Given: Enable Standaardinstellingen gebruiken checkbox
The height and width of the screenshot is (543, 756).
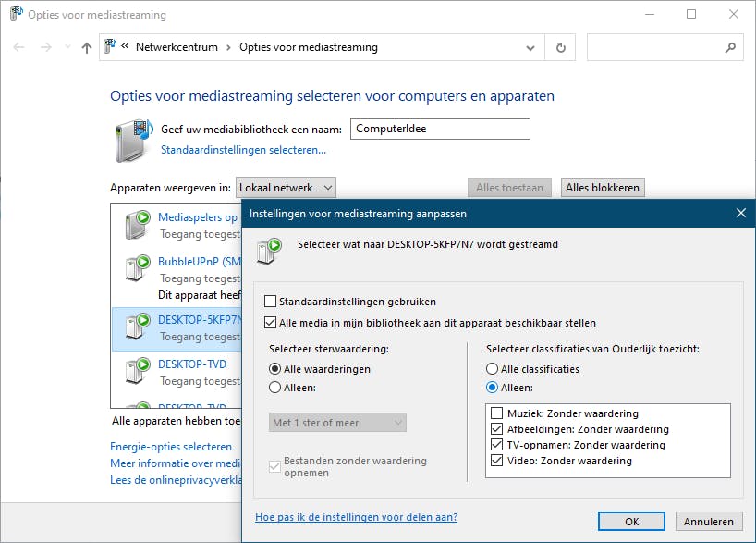Looking at the screenshot, I should coord(271,302).
